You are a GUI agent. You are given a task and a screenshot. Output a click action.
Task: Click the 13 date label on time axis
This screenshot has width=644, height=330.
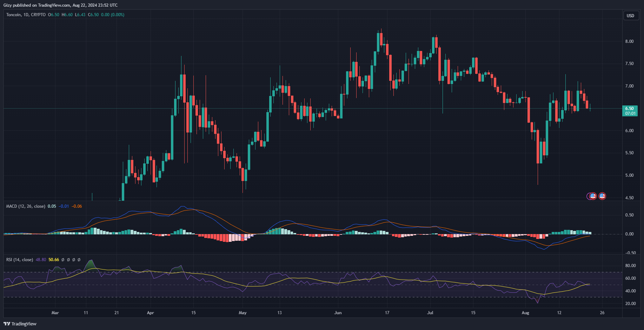tap(279, 313)
